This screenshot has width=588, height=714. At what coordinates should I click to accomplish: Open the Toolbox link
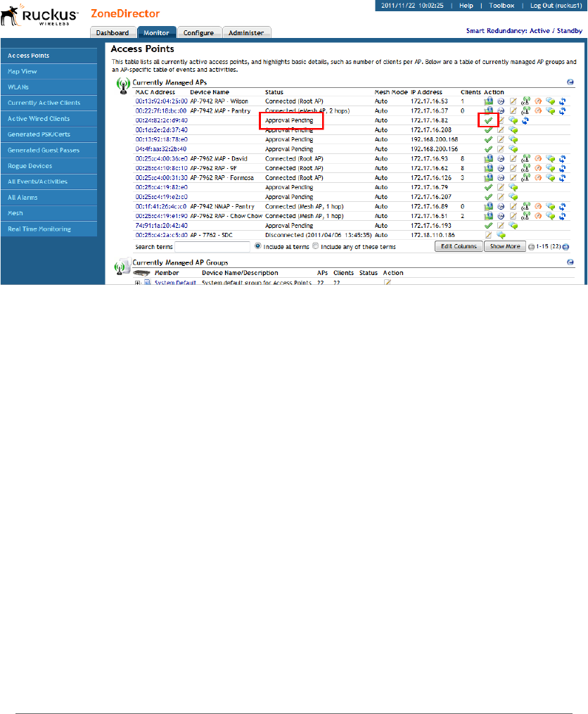pos(501,6)
